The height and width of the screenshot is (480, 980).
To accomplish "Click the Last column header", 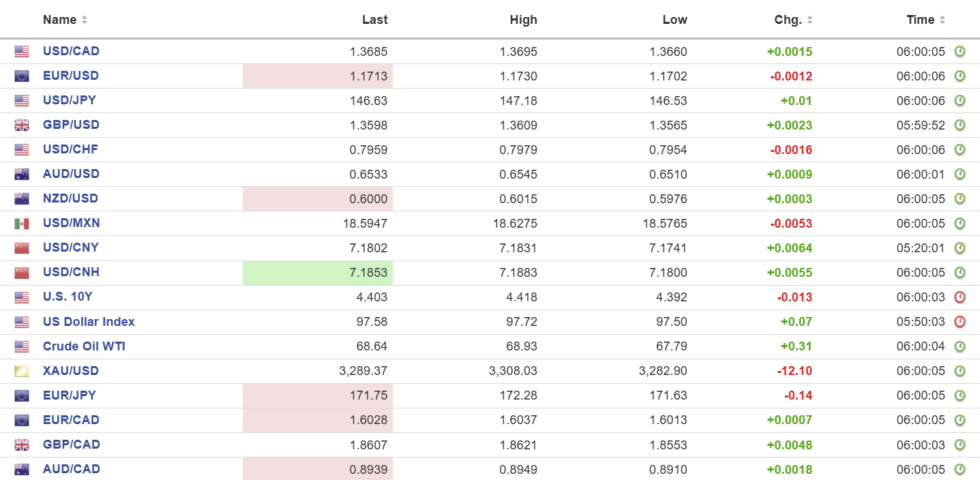I will (374, 20).
